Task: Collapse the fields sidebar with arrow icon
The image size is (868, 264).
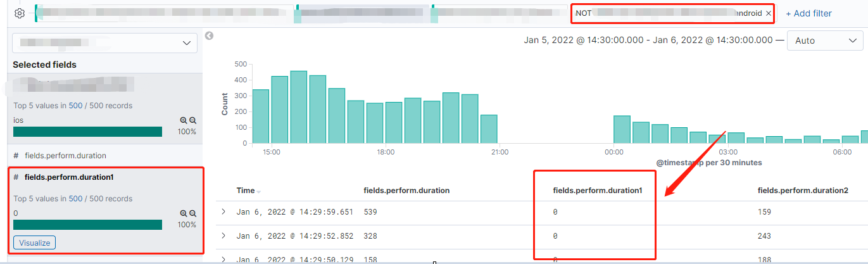Action: [x=210, y=36]
